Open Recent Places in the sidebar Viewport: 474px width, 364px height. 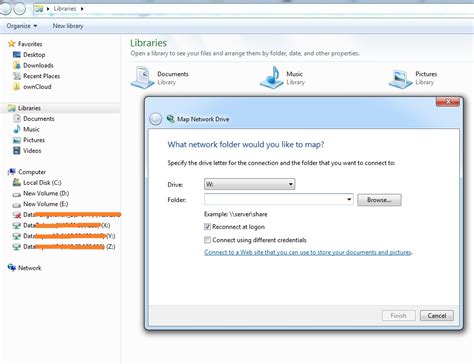click(41, 76)
